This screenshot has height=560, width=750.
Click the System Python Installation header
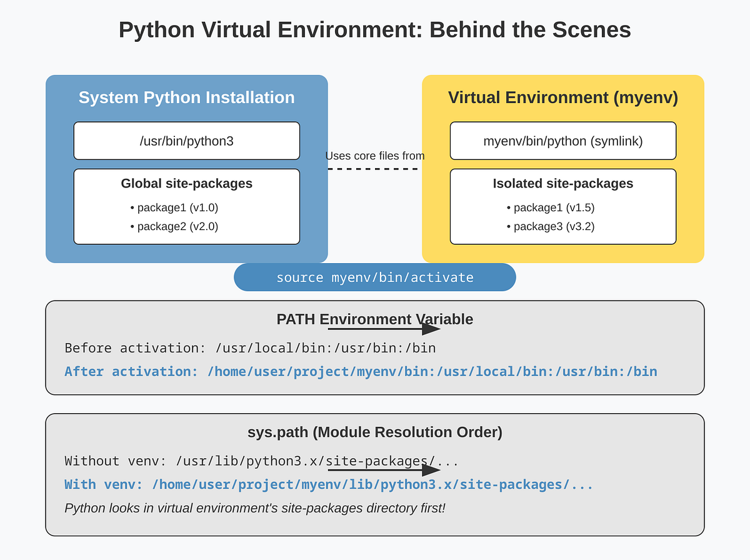coord(186,97)
